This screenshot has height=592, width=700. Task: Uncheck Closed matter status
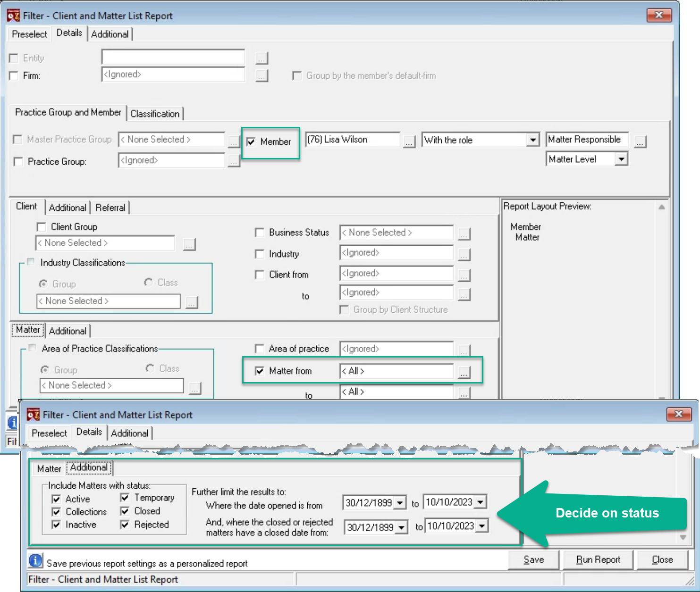click(x=125, y=511)
